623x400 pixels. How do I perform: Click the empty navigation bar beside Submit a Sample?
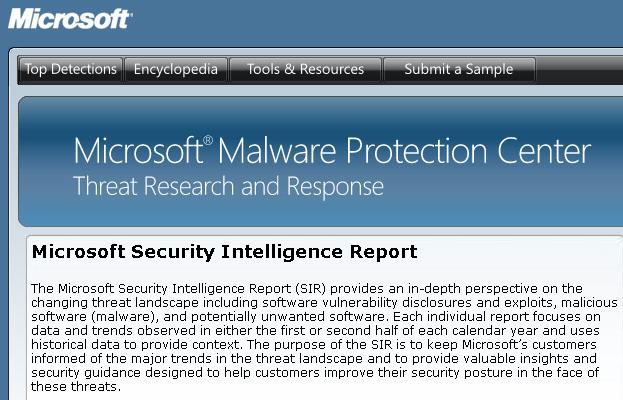pos(579,70)
